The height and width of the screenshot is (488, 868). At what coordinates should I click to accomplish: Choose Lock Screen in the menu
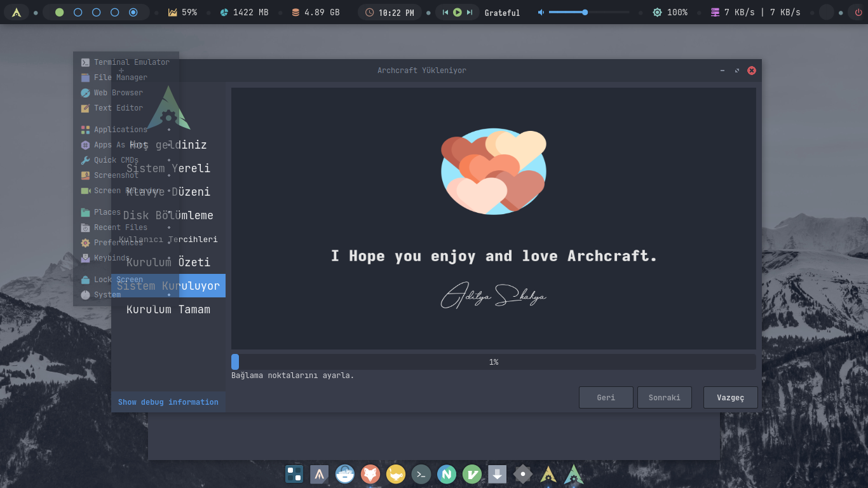coord(126,280)
